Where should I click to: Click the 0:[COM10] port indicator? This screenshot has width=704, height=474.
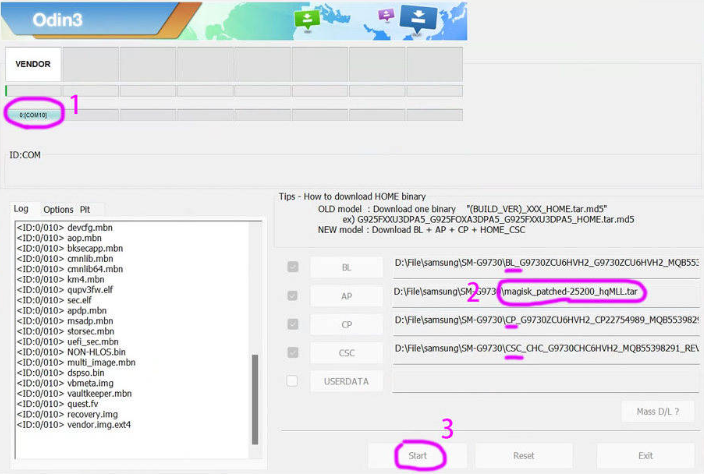33,115
